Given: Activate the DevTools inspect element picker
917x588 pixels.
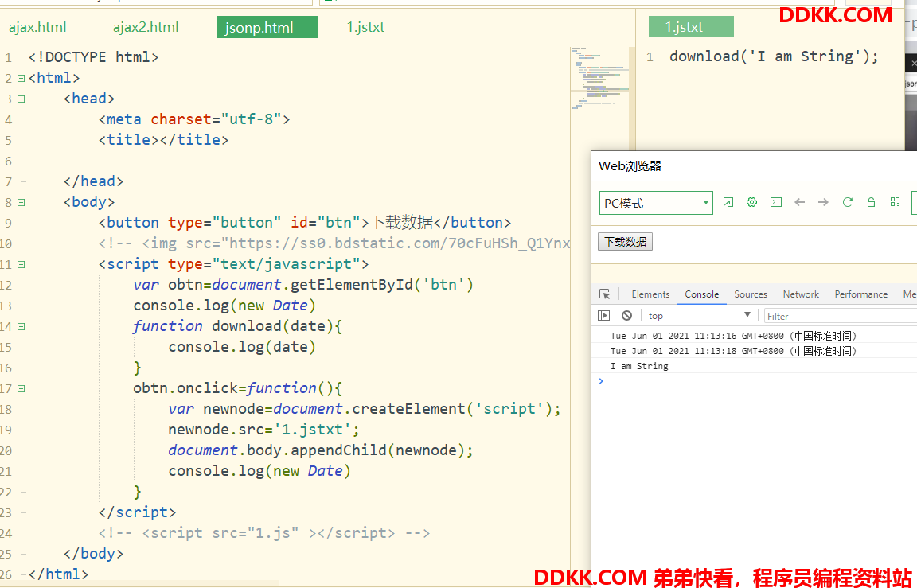Looking at the screenshot, I should point(605,294).
